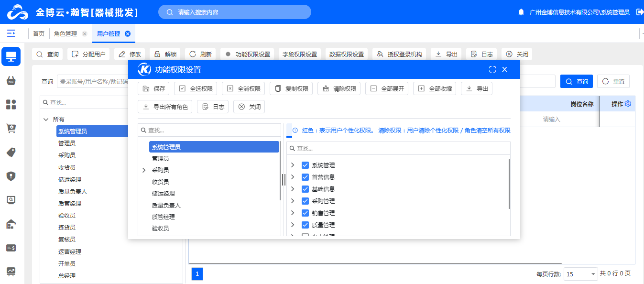Switch to the 角色管理 tab
The width and height of the screenshot is (644, 284).
pos(65,34)
